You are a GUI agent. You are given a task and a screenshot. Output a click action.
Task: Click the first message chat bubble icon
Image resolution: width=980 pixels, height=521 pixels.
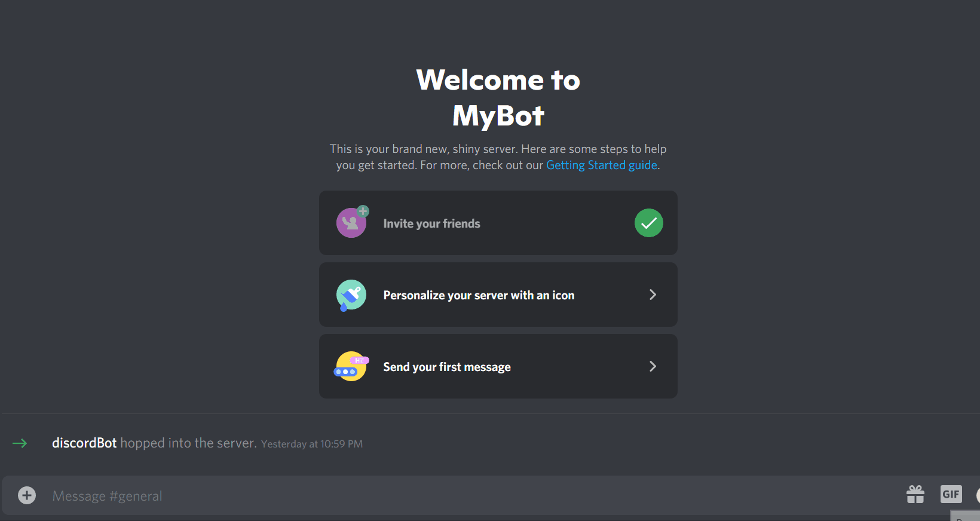click(351, 366)
